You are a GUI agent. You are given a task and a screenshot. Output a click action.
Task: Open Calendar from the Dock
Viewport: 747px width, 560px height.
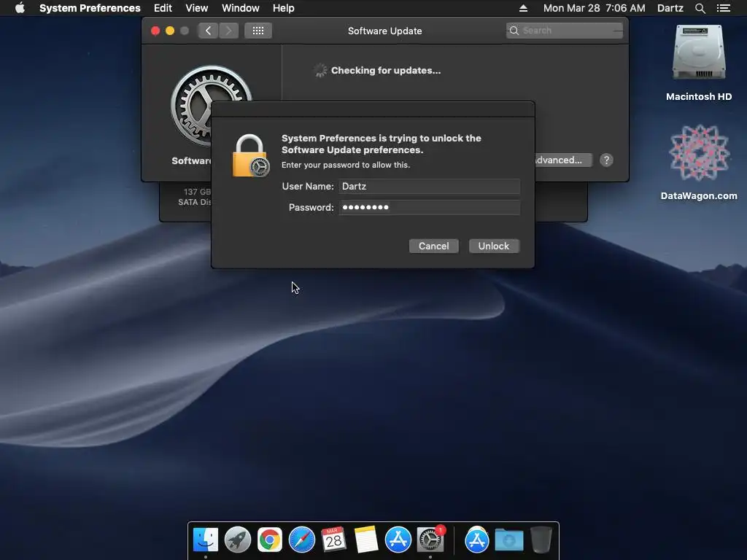[x=333, y=540]
